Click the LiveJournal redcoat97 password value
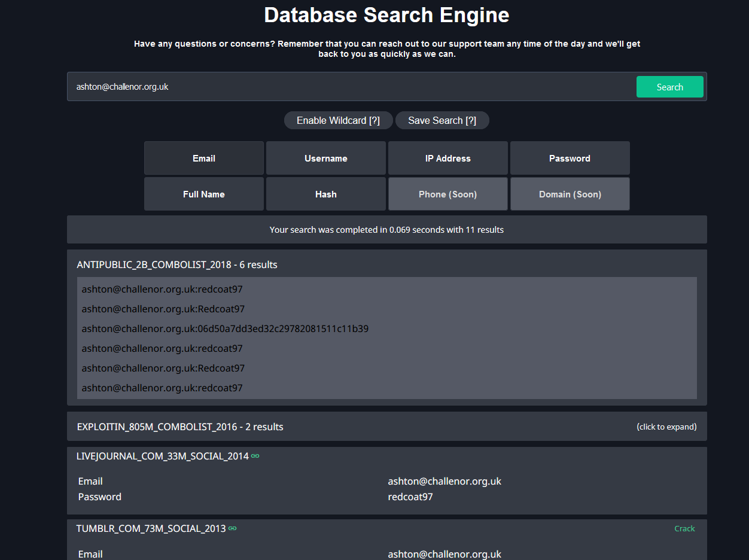This screenshot has width=749, height=560. pyautogui.click(x=410, y=497)
